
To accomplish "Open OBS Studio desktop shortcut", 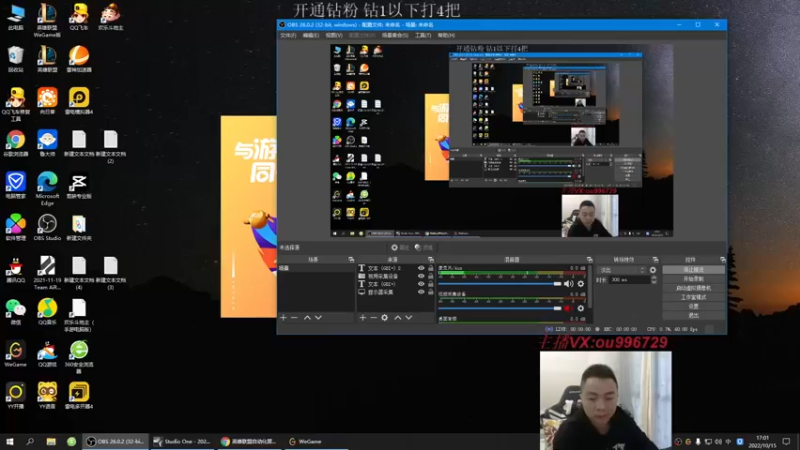I will (47, 227).
